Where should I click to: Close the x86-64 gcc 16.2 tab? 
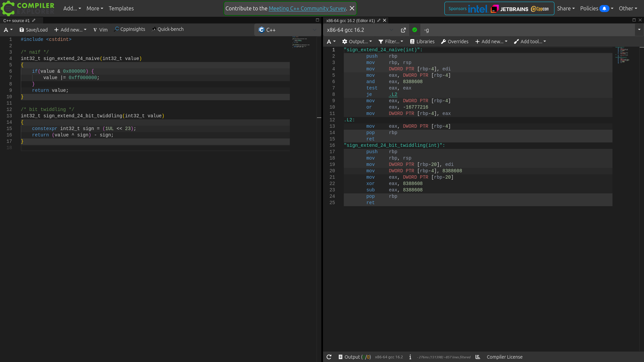click(x=385, y=20)
